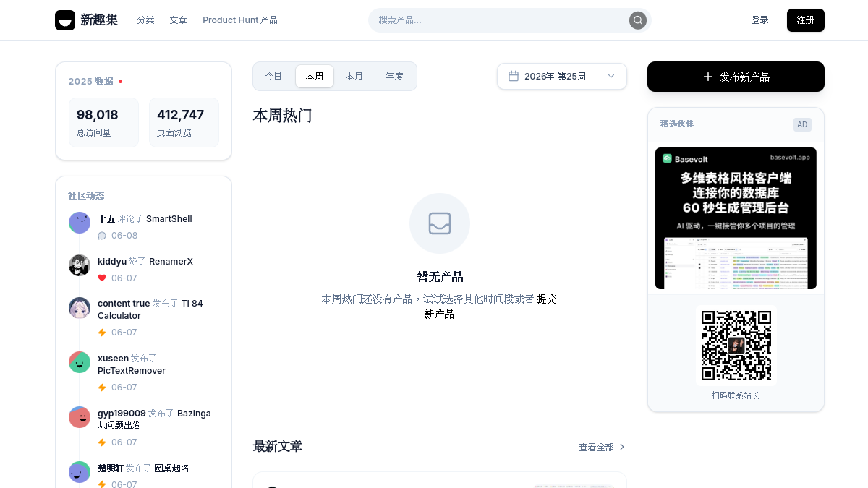Click content true's avatar
This screenshot has width=868, height=488.
tap(80, 308)
